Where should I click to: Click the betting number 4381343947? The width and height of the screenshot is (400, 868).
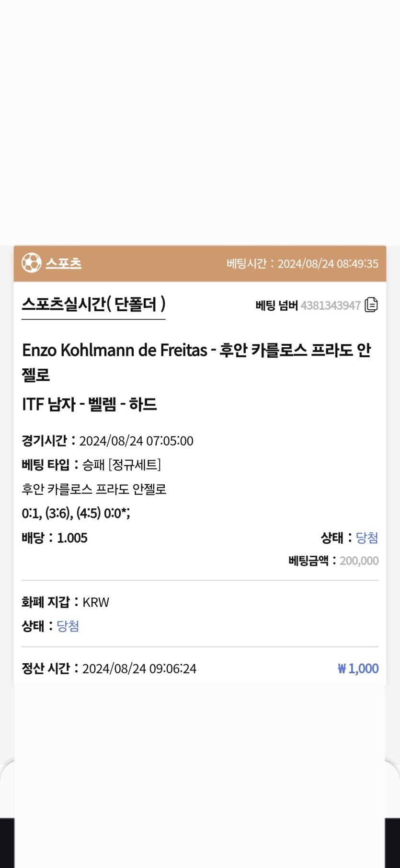pos(330,305)
